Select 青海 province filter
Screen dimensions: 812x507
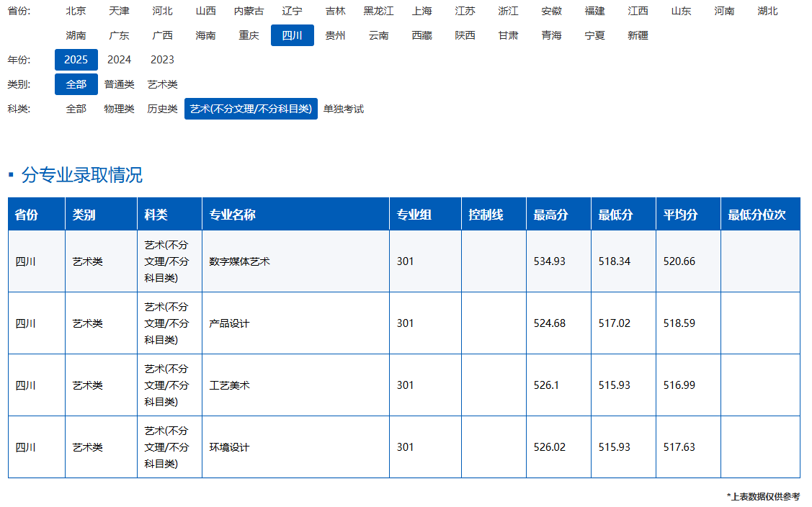point(551,35)
